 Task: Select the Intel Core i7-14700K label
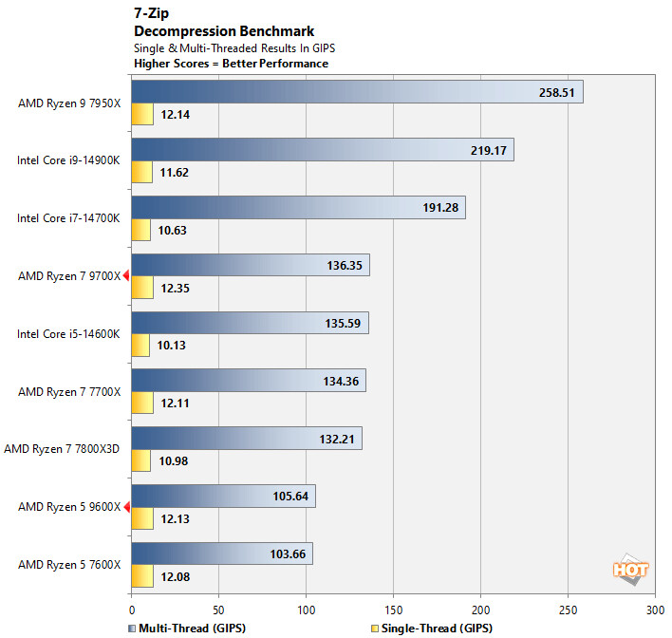(x=68, y=218)
